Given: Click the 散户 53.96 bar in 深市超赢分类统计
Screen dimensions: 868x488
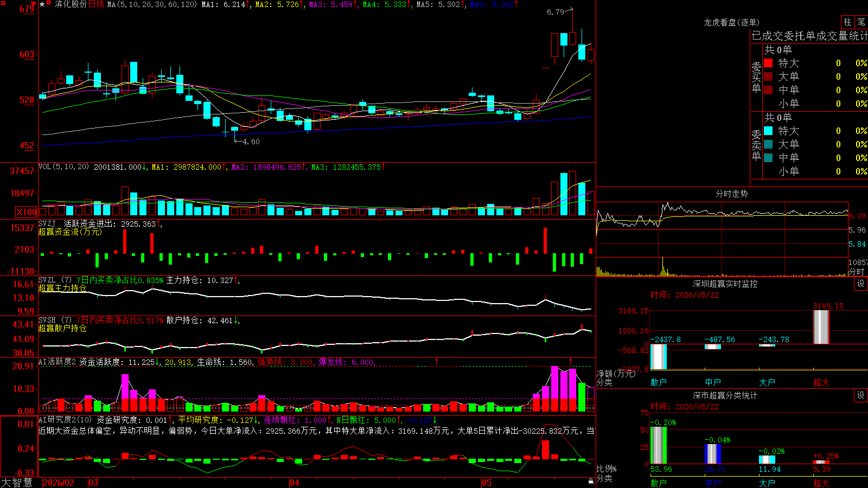Looking at the screenshot, I should [659, 445].
